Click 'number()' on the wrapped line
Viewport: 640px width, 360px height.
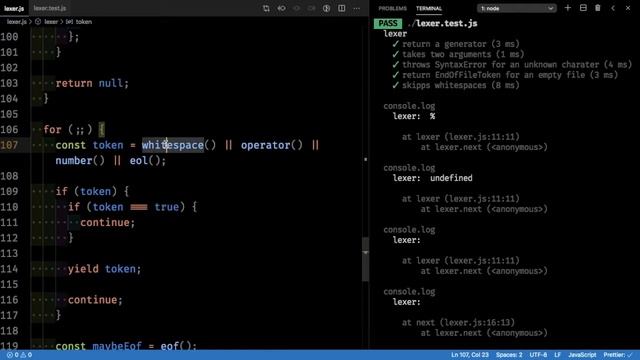[x=80, y=160]
